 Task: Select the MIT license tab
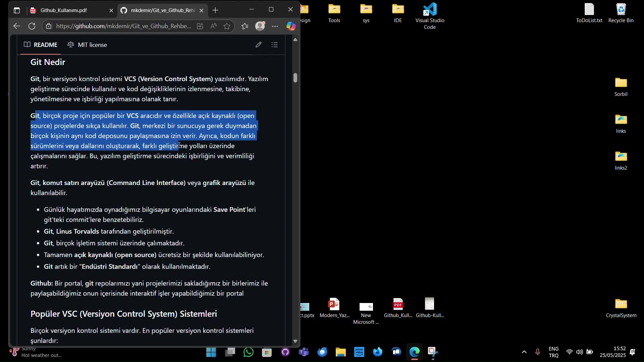[87, 45]
